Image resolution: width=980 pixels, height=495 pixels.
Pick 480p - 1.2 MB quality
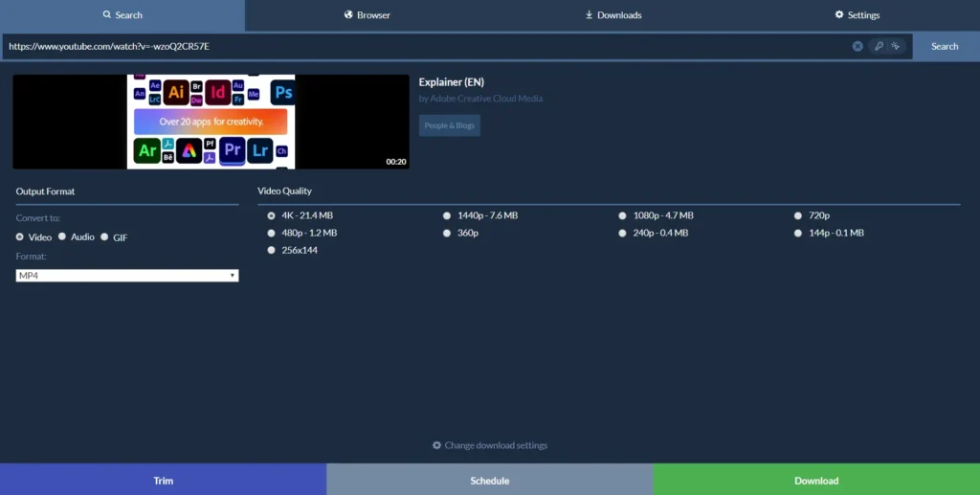pyautogui.click(x=271, y=233)
